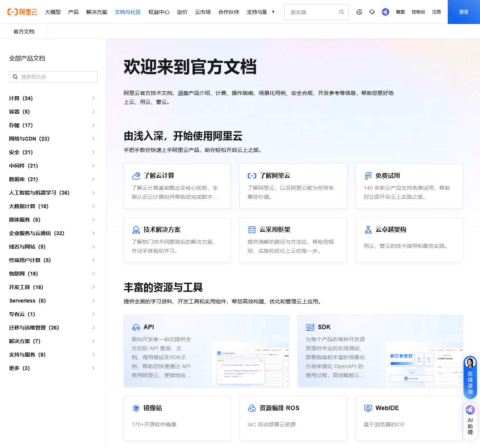This screenshot has height=448, width=480.
Task: Click the globe language switcher icon
Action: (x=359, y=12)
